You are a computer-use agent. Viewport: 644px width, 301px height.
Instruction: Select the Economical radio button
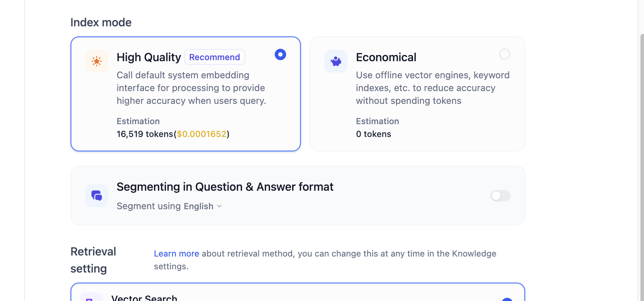(505, 54)
